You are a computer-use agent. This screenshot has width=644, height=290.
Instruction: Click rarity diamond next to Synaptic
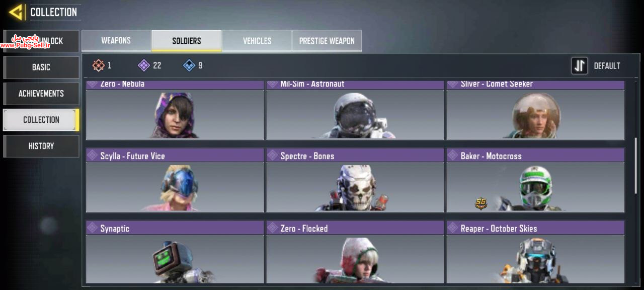point(92,228)
